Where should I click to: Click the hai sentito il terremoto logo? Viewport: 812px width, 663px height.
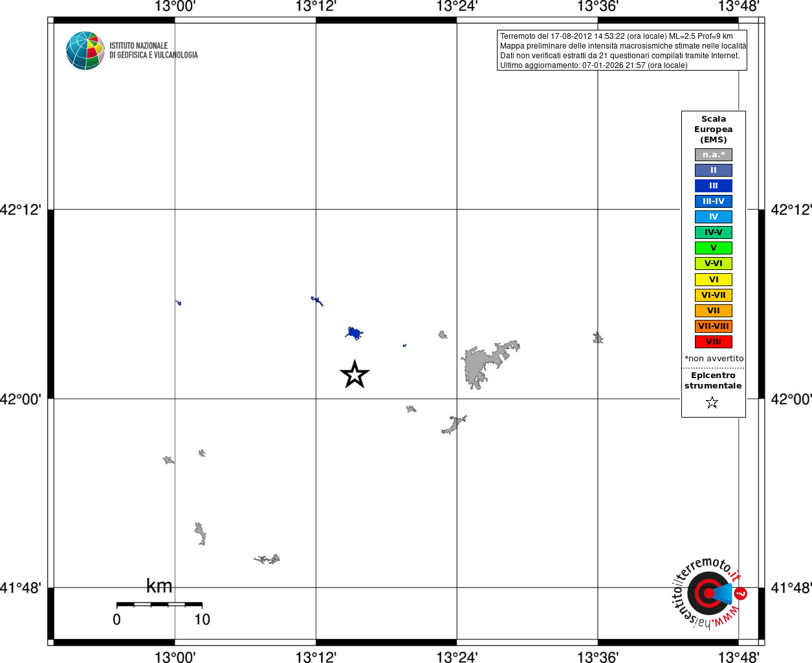tap(709, 592)
